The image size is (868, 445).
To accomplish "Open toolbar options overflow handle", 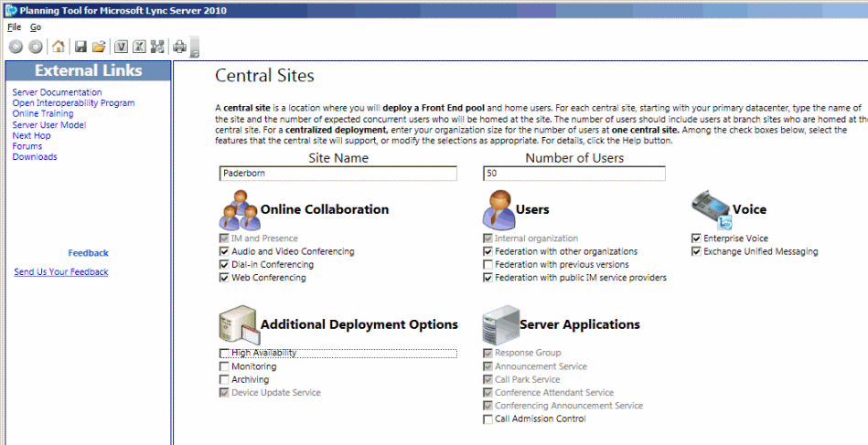I will coord(194,48).
